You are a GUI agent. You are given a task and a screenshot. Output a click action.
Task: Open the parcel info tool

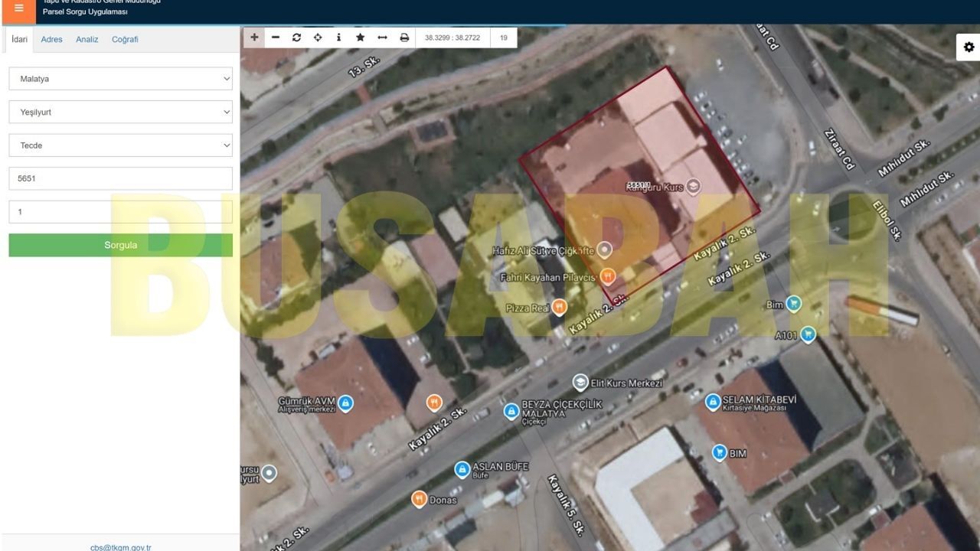338,37
